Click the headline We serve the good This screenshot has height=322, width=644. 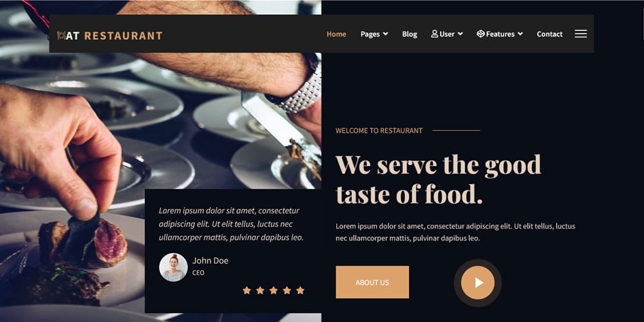(438, 165)
